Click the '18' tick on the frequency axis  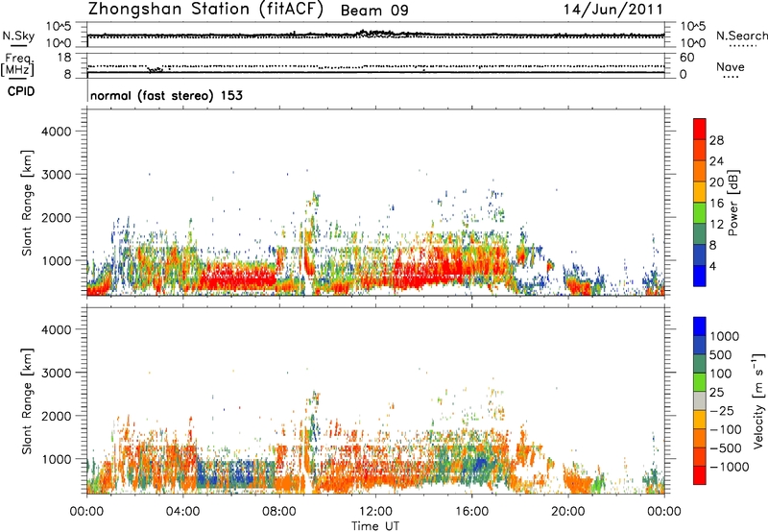[64, 58]
